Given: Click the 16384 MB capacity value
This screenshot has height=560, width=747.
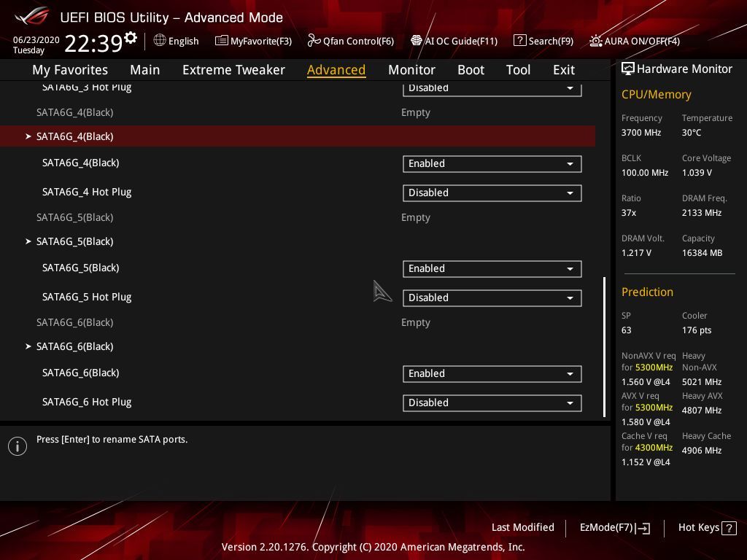Looking at the screenshot, I should tap(702, 253).
